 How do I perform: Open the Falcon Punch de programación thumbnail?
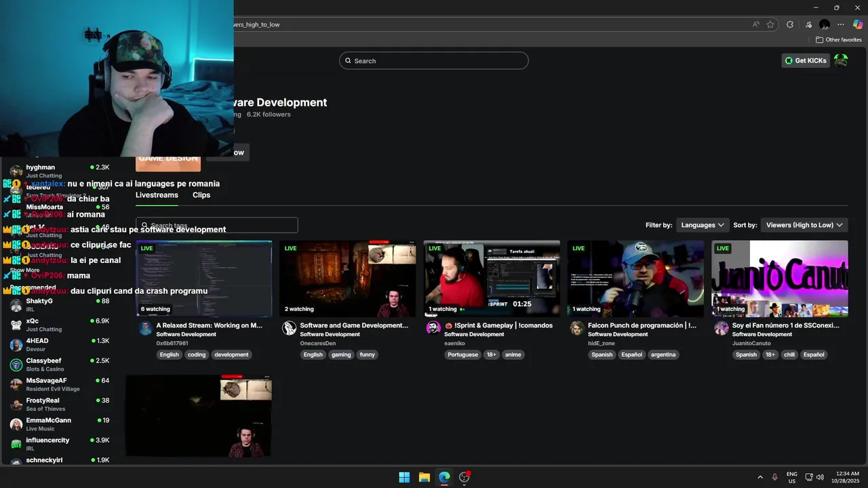pyautogui.click(x=635, y=279)
